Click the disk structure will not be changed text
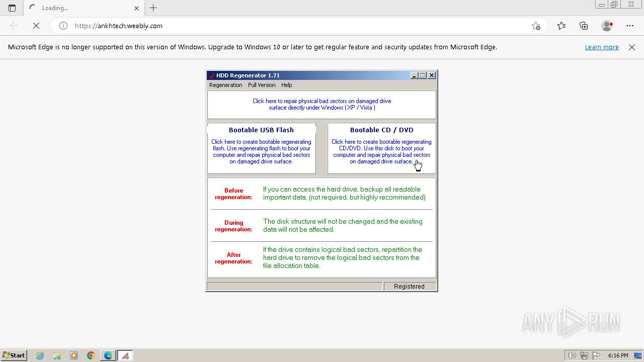The width and height of the screenshot is (644, 362). point(343,225)
